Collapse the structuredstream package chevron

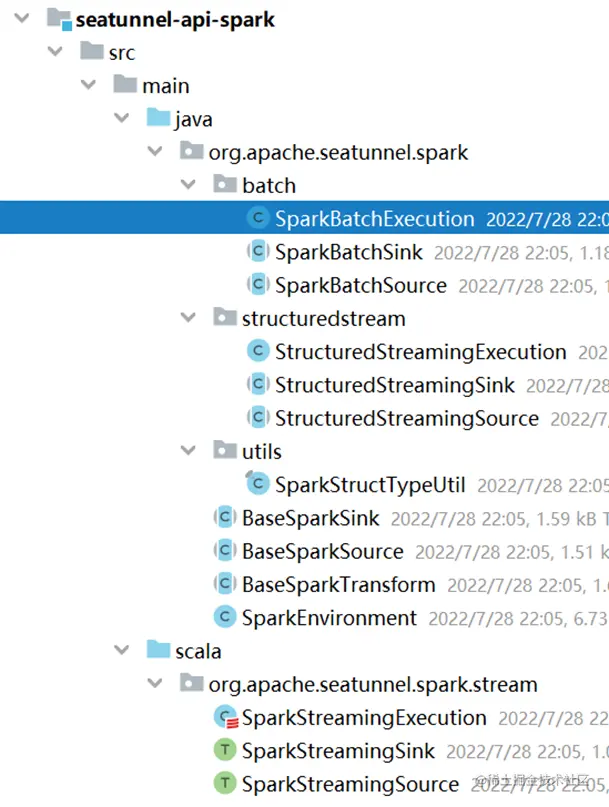188,318
